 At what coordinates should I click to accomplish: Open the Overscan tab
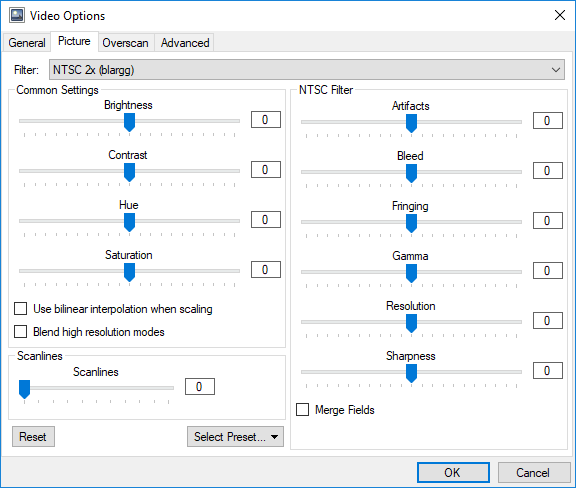pyautogui.click(x=125, y=43)
